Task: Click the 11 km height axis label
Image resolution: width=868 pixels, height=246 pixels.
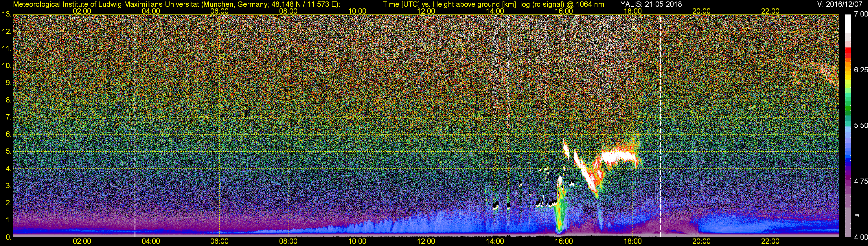Action: [x=6, y=49]
